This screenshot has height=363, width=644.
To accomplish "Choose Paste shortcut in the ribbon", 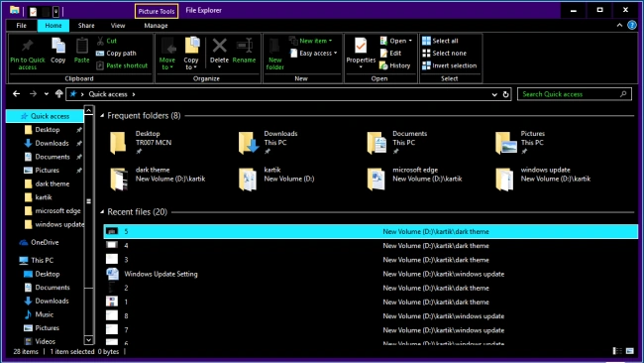I will pyautogui.click(x=122, y=65).
